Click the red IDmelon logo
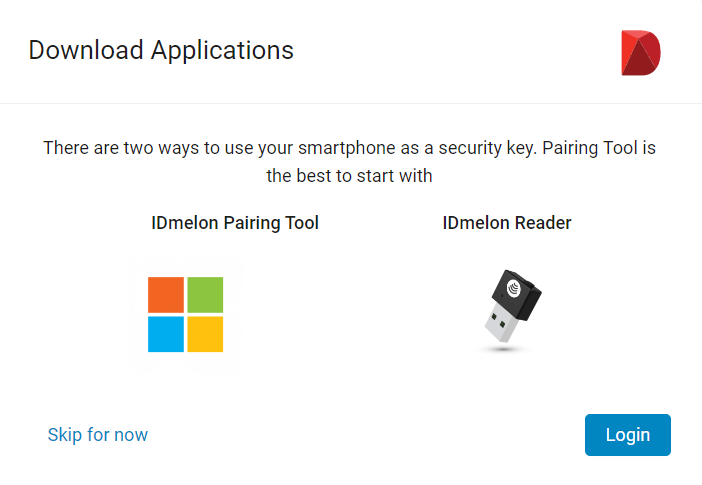The height and width of the screenshot is (485, 702). [x=641, y=53]
